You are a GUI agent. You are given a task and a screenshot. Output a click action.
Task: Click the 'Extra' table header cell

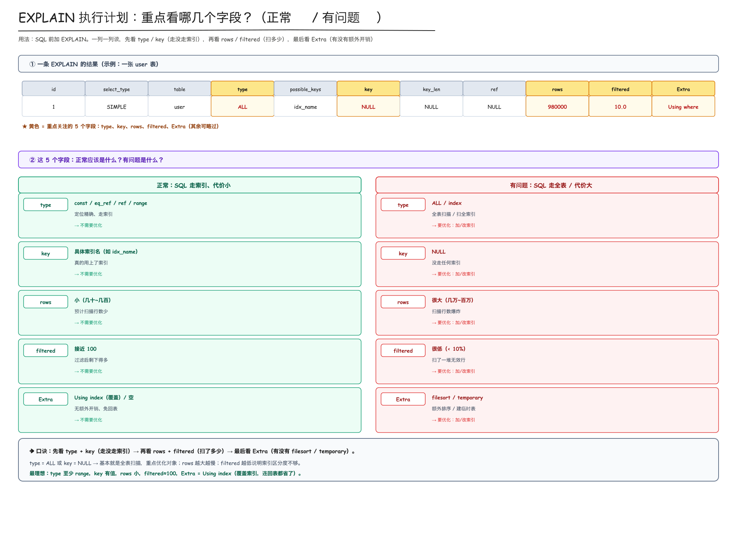[x=683, y=89]
